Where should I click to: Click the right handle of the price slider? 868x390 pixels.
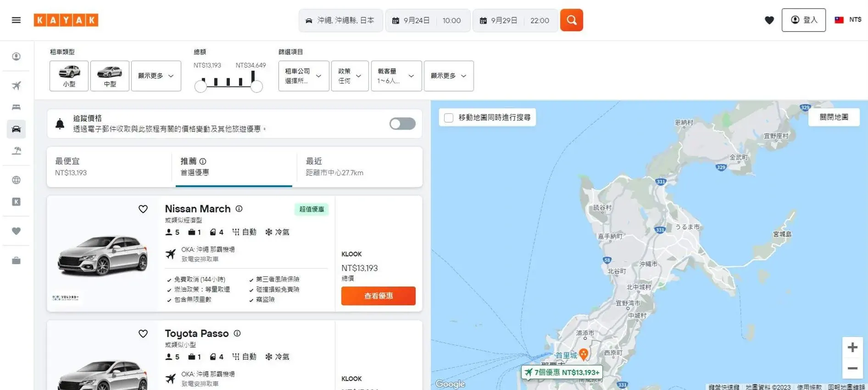[256, 87]
